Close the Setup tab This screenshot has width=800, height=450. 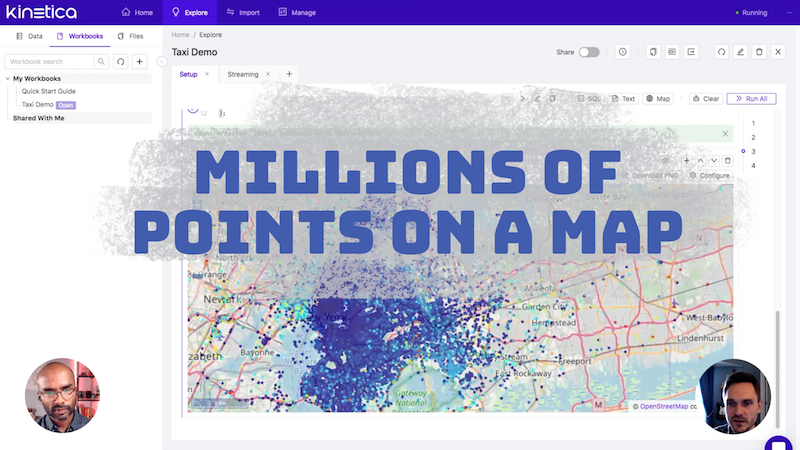coord(207,74)
